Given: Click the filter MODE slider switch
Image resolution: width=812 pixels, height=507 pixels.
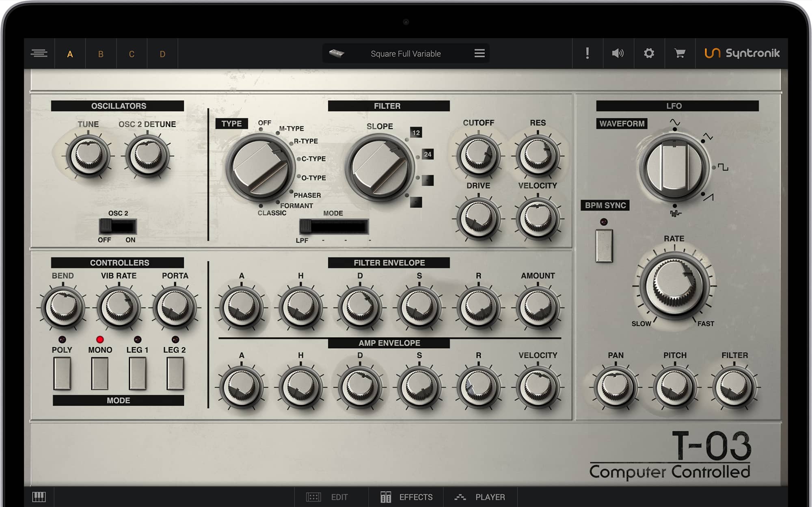Looking at the screenshot, I should coord(334,227).
